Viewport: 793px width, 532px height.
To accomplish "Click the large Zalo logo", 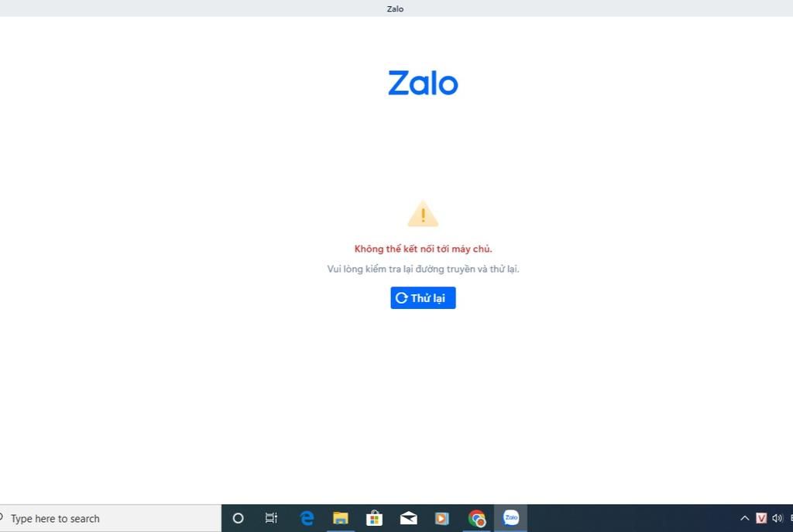I will click(x=423, y=83).
